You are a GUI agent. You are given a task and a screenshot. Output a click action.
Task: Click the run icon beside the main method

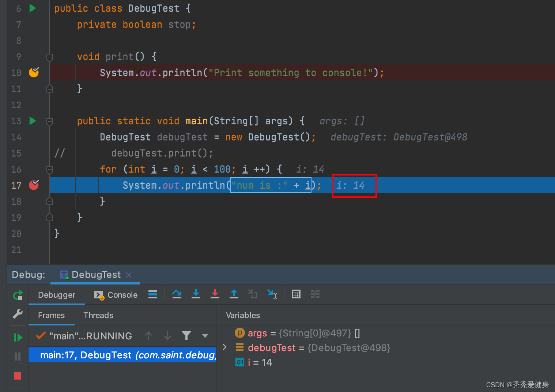point(33,121)
